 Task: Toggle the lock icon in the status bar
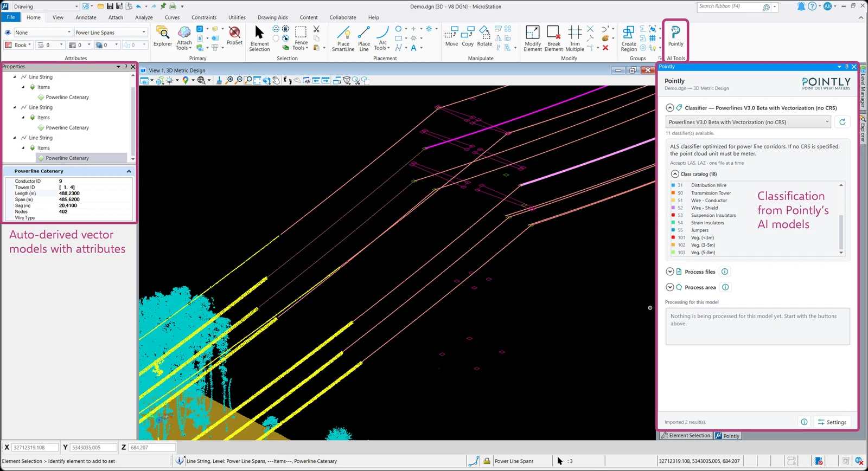[487, 461]
